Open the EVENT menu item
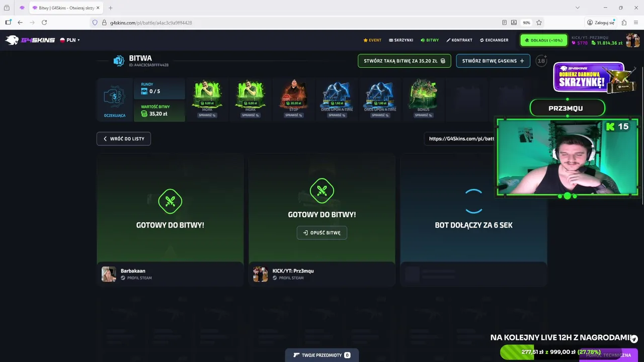The height and width of the screenshot is (362, 644). (372, 40)
